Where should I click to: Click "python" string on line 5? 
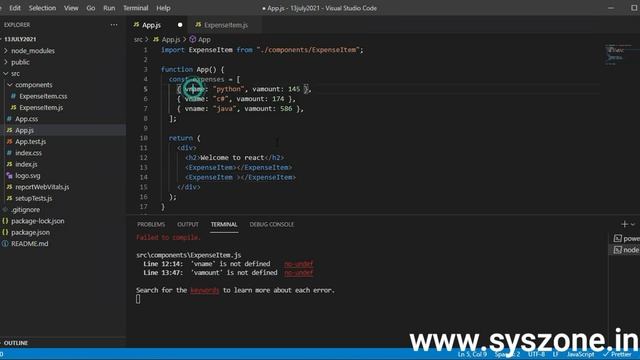(229, 89)
